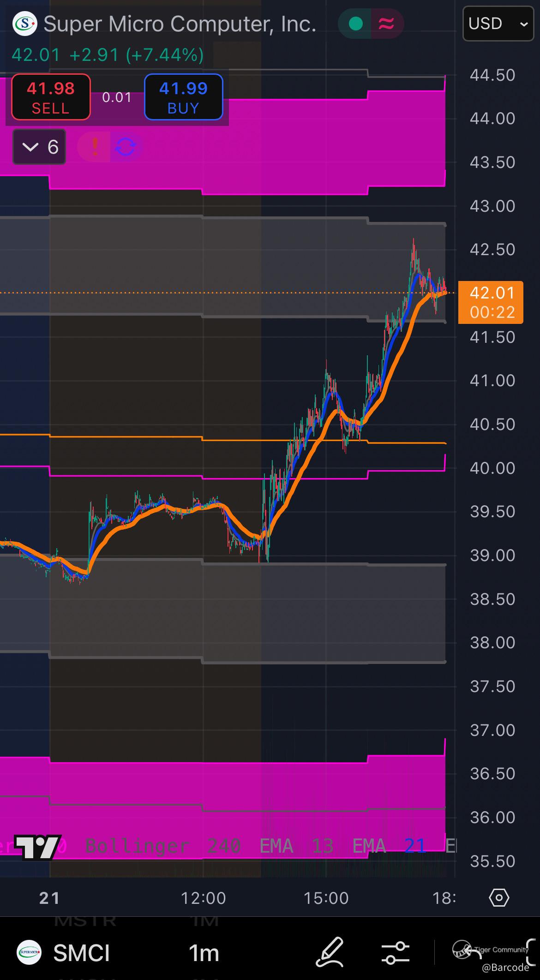
Task: Click the EMA 13 indicator label
Action: pyautogui.click(x=296, y=846)
